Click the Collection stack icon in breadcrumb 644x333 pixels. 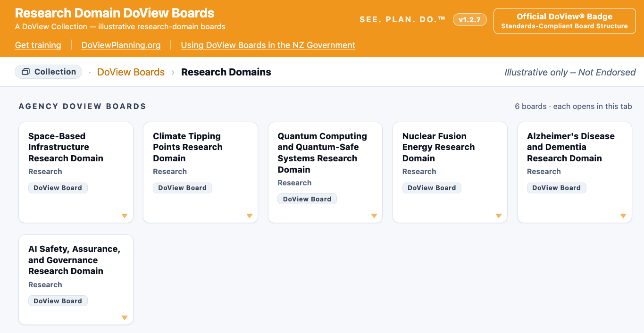pyautogui.click(x=26, y=72)
